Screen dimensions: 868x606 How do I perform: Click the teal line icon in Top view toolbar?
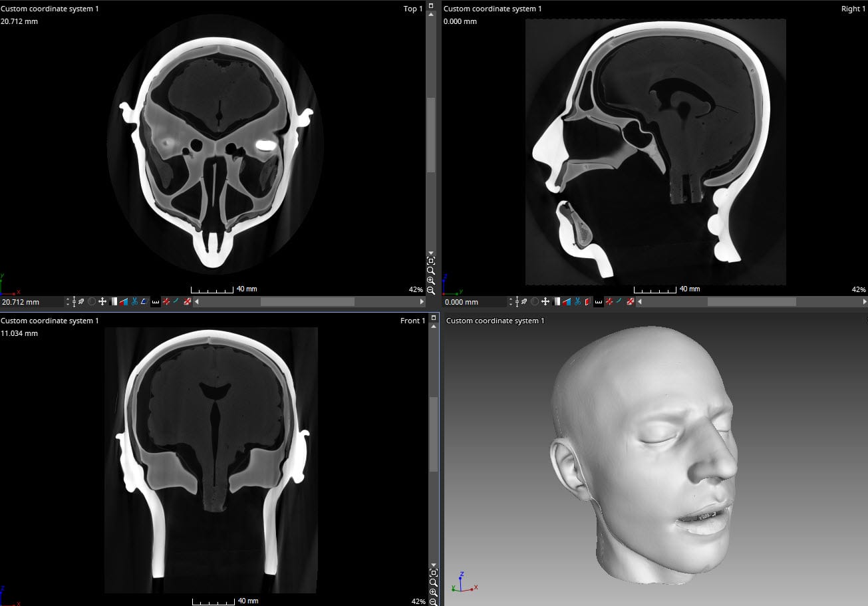click(176, 301)
